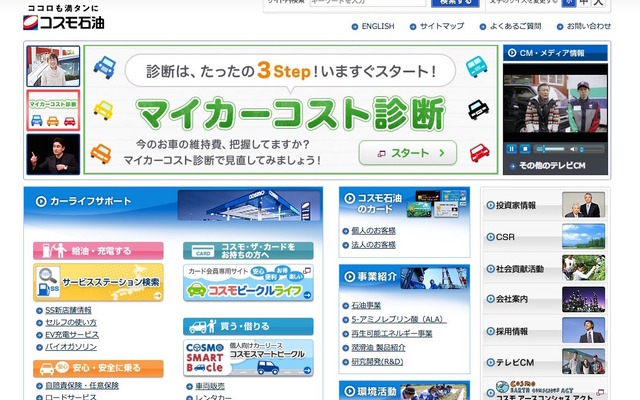This screenshot has width=640, height=400.
Task: Open テレビCM sidebar item
Action: pos(545,362)
